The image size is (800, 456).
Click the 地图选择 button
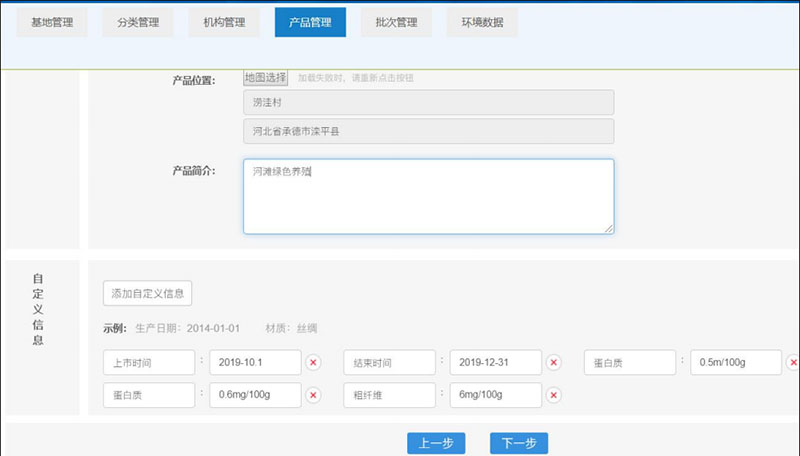pos(266,78)
